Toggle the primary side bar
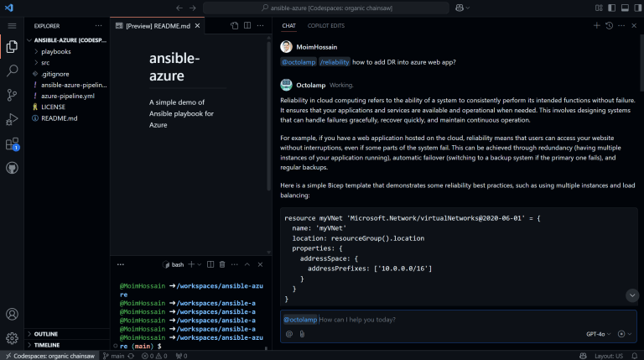This screenshot has width=644, height=360. pyautogui.click(x=611, y=8)
